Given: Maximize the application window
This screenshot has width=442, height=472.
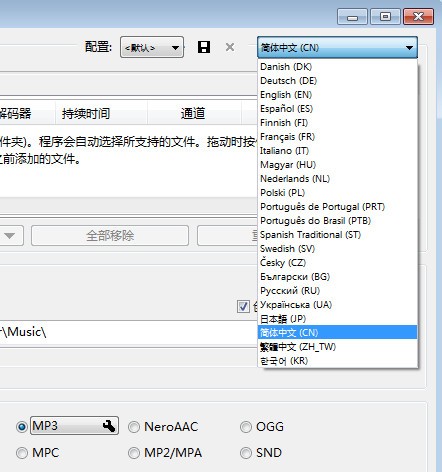Looking at the screenshot, I should coord(385,17).
